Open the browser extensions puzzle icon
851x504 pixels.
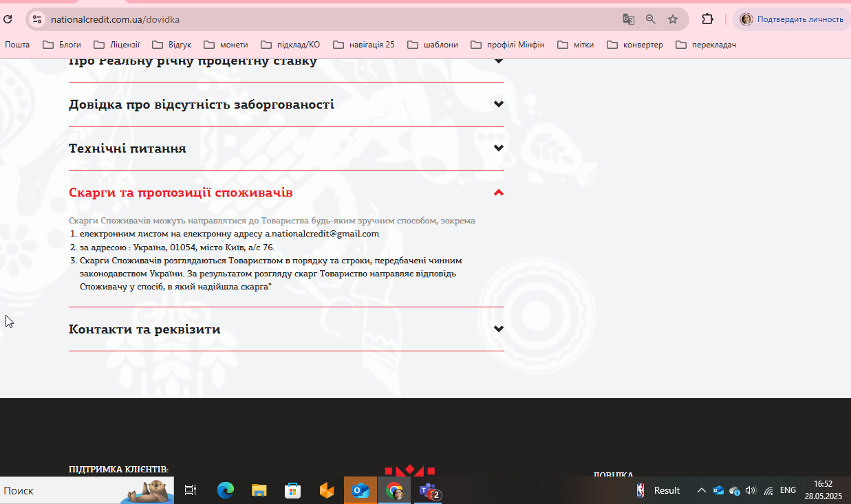click(x=707, y=19)
